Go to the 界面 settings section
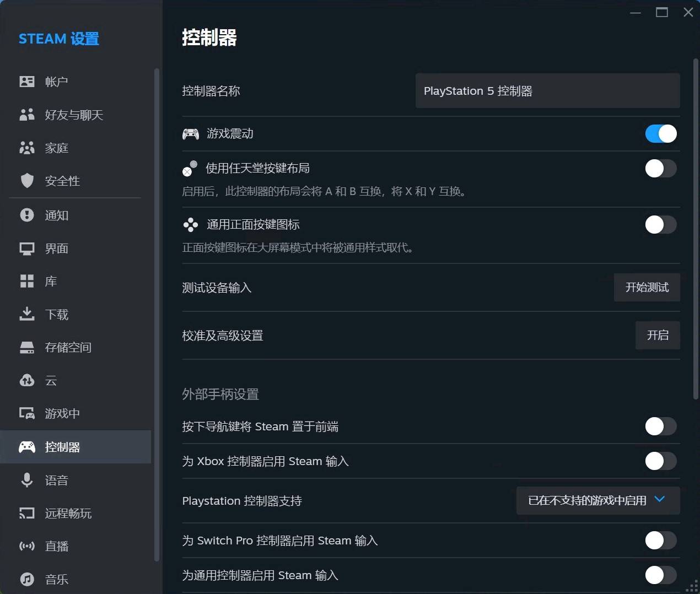 coord(56,248)
